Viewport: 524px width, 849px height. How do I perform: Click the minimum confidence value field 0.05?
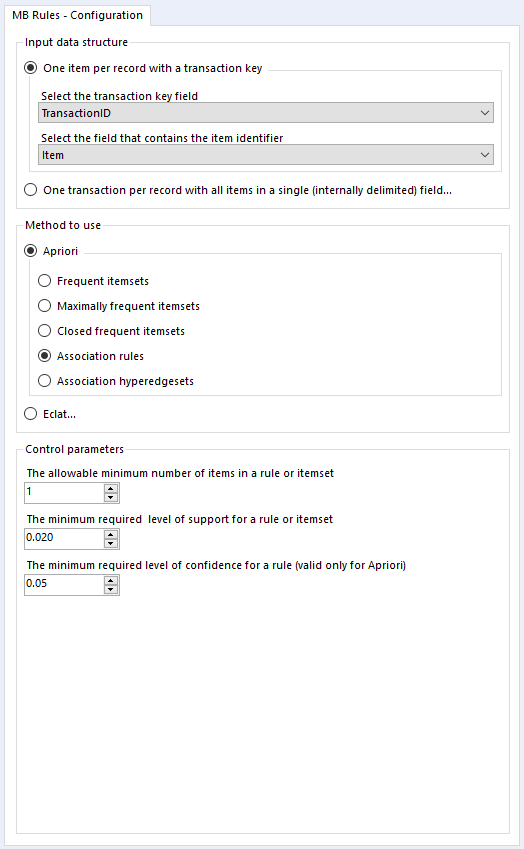(x=64, y=585)
